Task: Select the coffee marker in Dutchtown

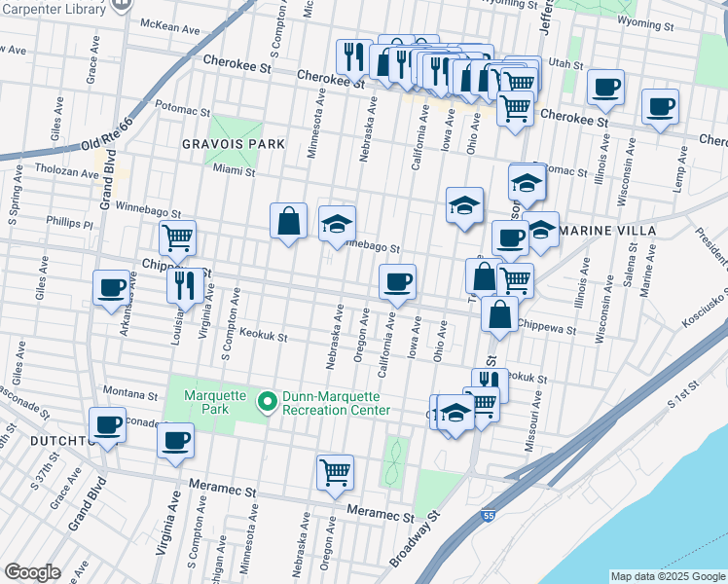Action: (107, 423)
